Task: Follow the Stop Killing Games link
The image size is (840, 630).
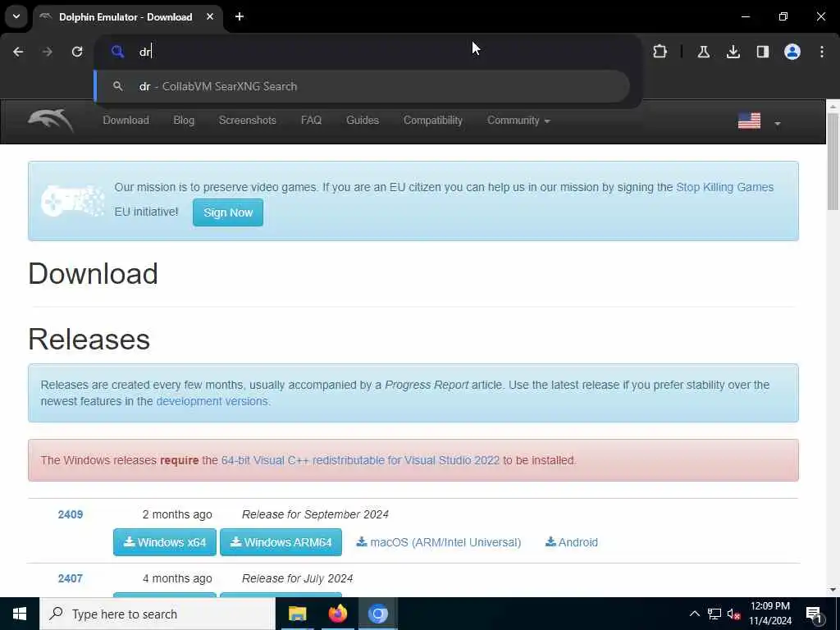Action: [x=724, y=187]
